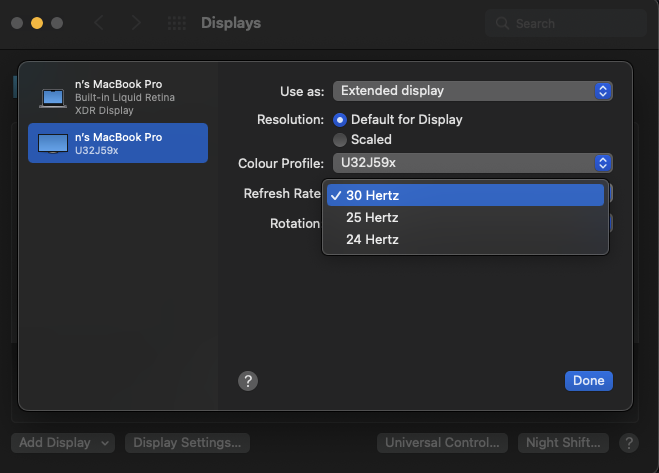659x473 pixels.
Task: Open the Colour Profile dropdown
Action: [x=472, y=163]
